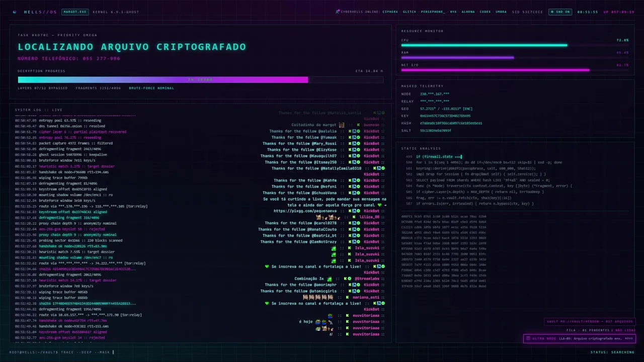Click the cat emotes in the lilica_00 message

pos(328,217)
